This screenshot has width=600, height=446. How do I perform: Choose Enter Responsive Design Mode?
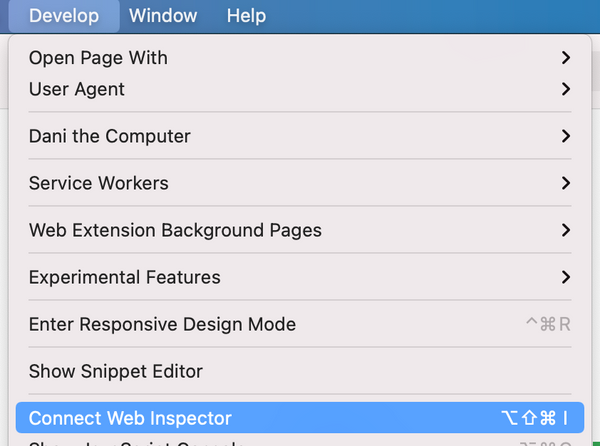coord(162,324)
